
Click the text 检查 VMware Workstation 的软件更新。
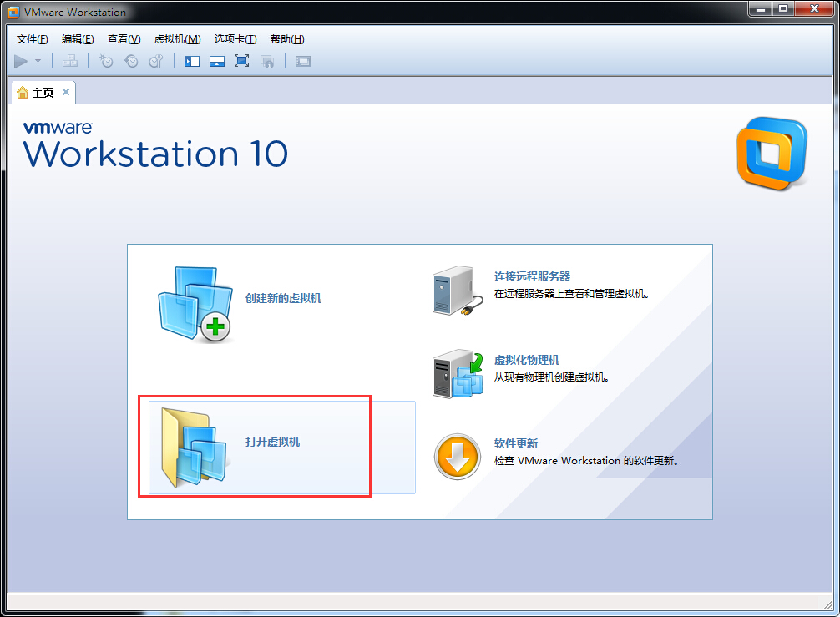tap(587, 461)
